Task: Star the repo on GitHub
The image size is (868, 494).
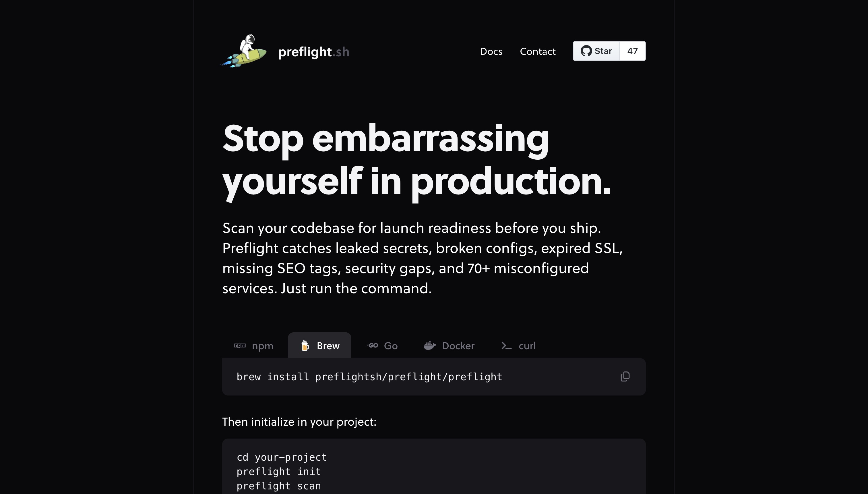Action: (x=596, y=51)
